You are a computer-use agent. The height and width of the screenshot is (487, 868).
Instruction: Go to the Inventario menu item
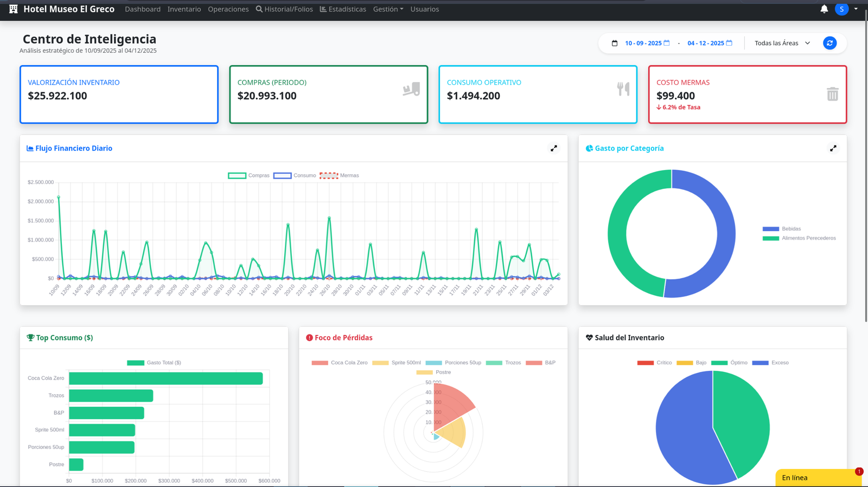184,9
